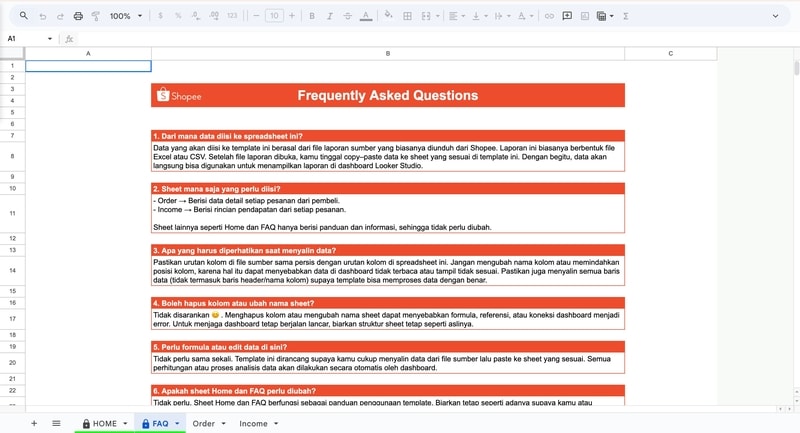The width and height of the screenshot is (800, 433).
Task: Click the add comment icon
Action: (567, 16)
